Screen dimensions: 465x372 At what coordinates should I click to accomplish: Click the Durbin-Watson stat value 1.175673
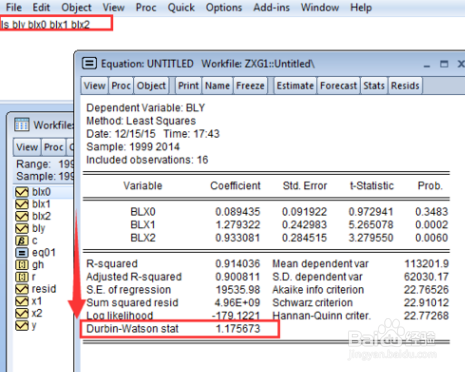238,329
